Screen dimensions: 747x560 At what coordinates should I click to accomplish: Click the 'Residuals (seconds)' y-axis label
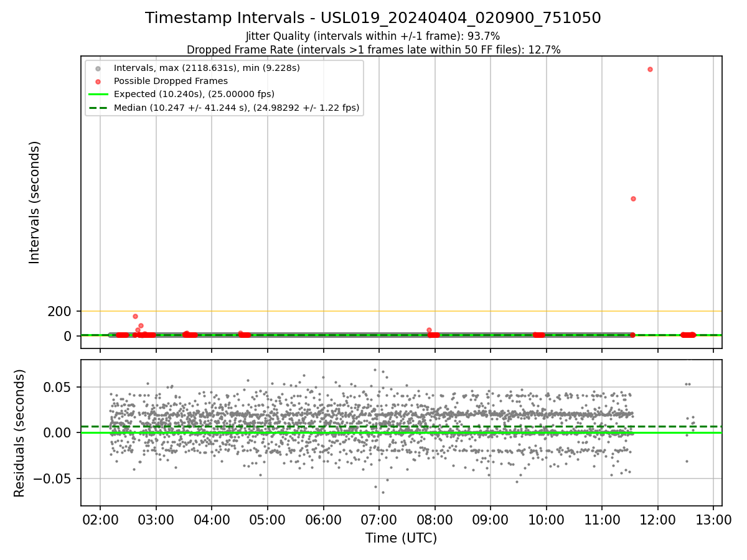coord(19,433)
